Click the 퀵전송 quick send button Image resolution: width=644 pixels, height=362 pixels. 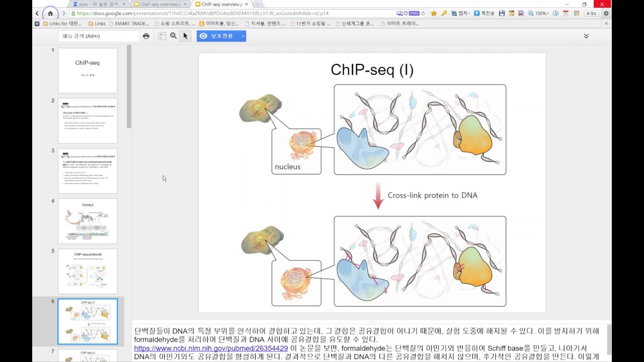(x=484, y=13)
